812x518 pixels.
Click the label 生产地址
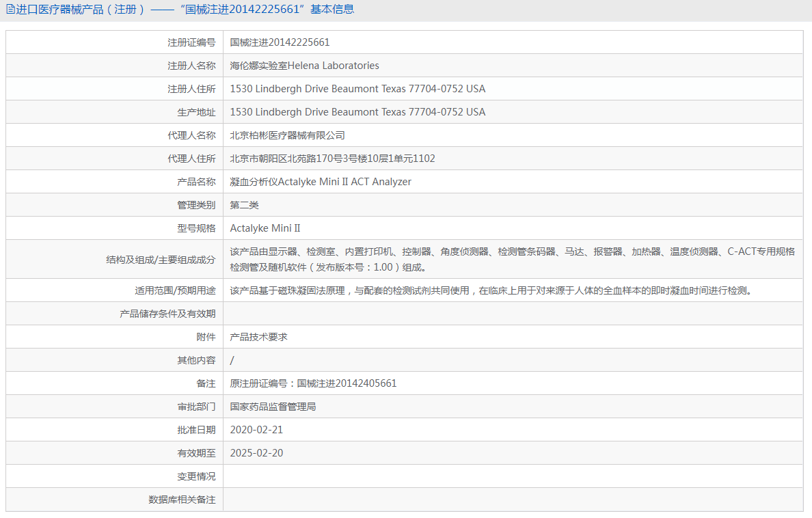(195, 112)
